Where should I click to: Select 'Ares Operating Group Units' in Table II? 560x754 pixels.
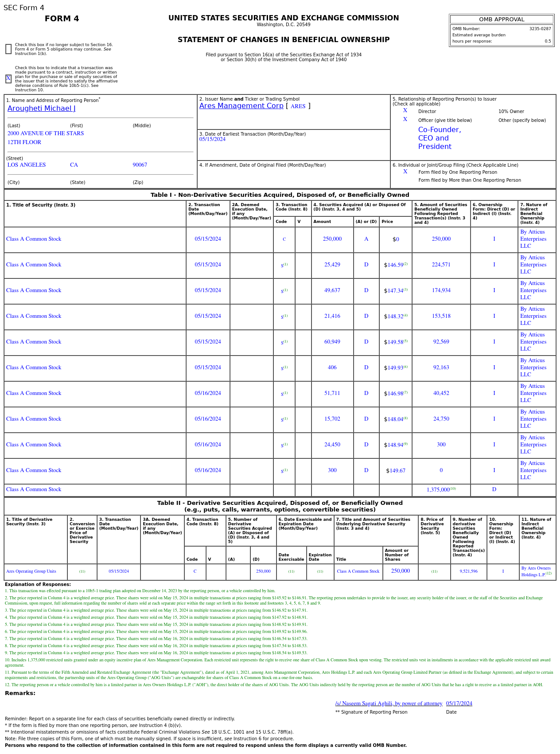point(31,571)
